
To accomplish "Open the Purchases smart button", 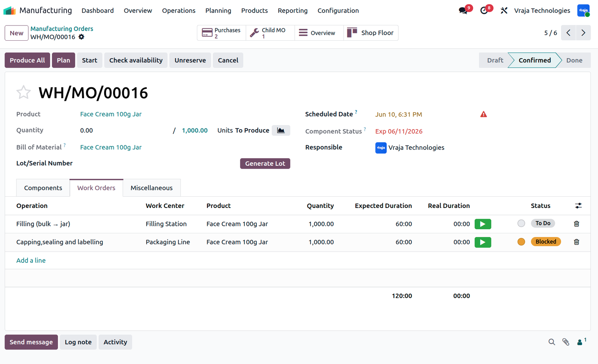I will click(222, 33).
